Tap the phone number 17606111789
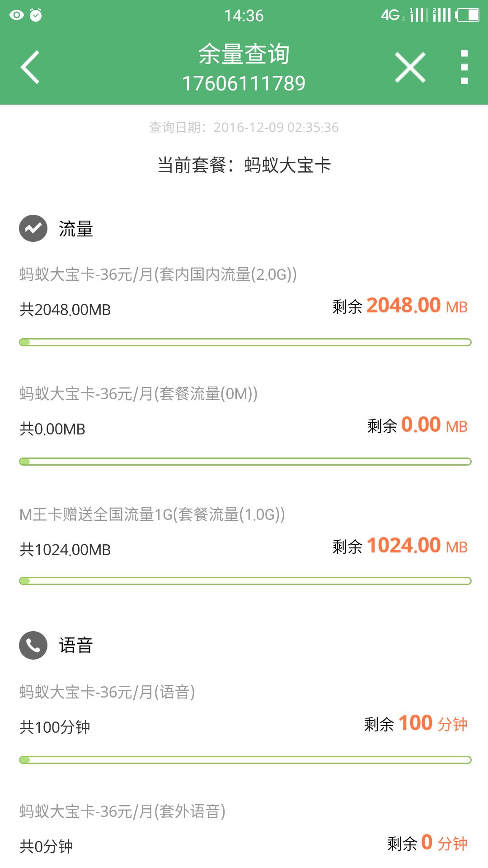Screen dimensions: 488x868 pyautogui.click(x=244, y=84)
